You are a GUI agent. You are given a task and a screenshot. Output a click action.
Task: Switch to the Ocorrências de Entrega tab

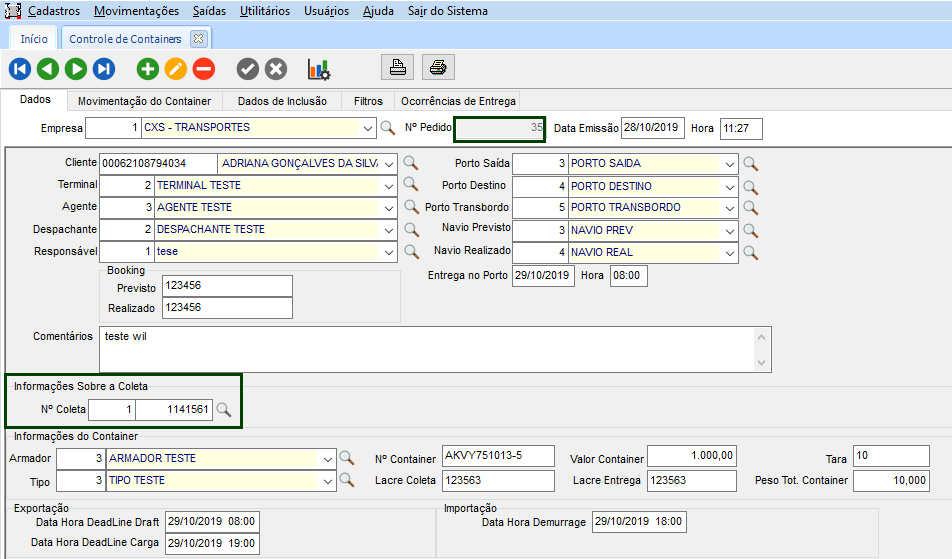tap(457, 101)
